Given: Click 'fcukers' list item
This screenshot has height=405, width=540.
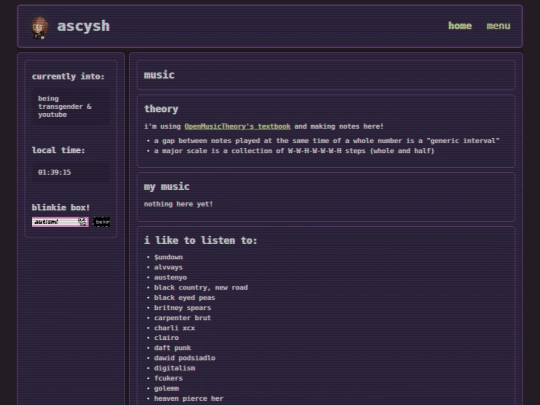Looking at the screenshot, I should [x=168, y=378].
